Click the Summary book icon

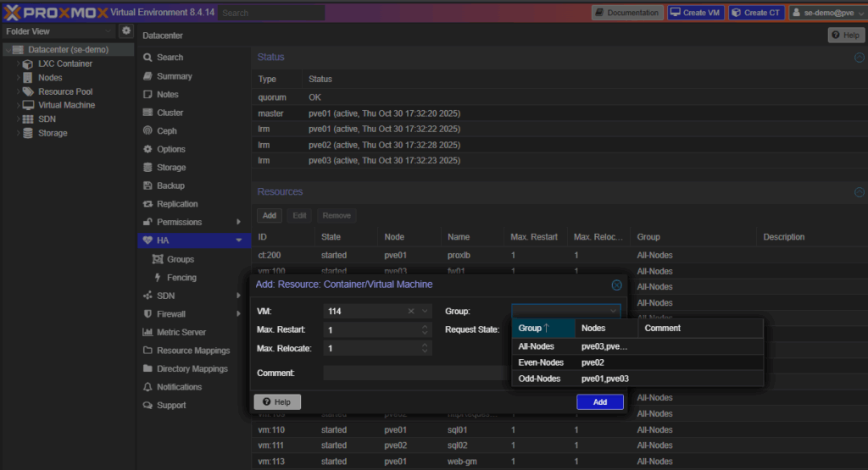click(x=147, y=76)
